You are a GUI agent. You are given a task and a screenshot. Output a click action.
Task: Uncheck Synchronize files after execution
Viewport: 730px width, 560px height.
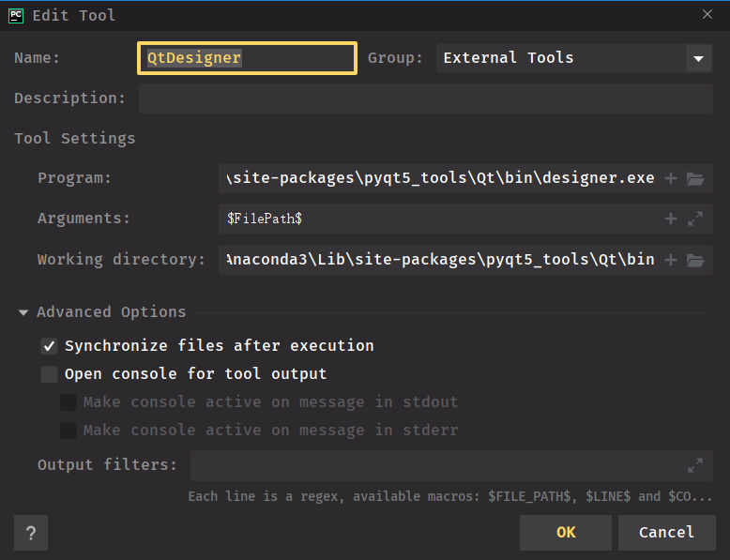(50, 346)
